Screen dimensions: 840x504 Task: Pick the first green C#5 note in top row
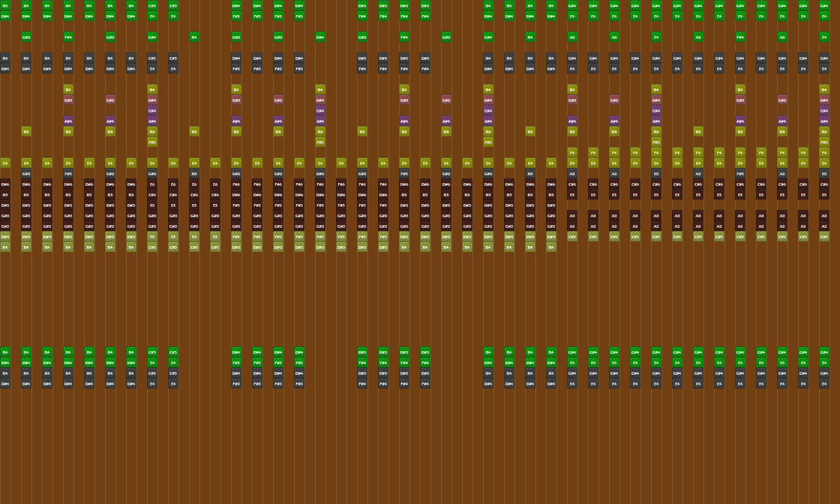tap(152, 5)
